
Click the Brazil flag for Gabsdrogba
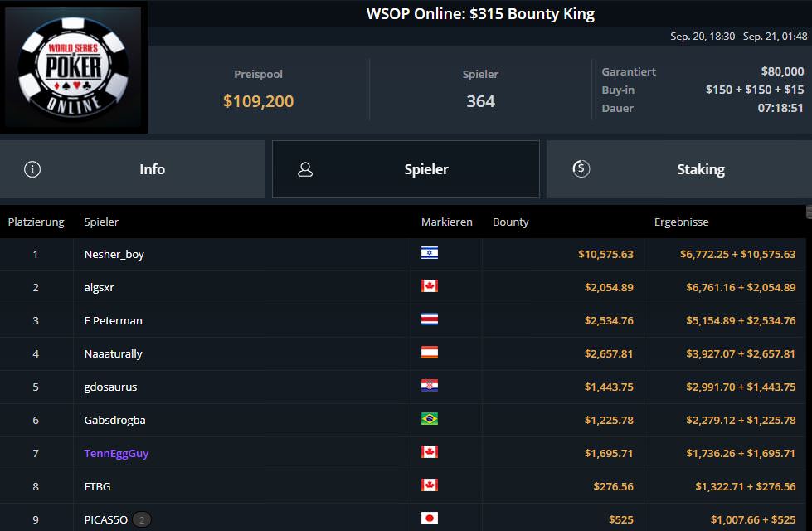pos(430,419)
